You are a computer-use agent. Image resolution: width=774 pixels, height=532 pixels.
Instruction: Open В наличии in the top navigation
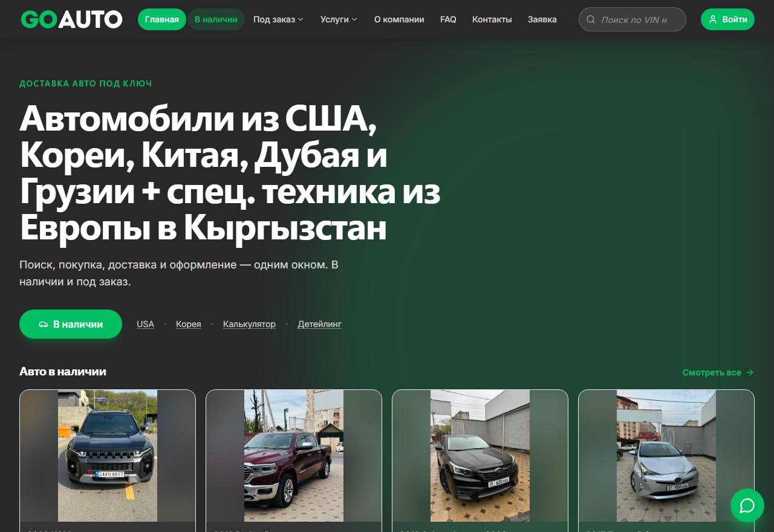coord(216,19)
